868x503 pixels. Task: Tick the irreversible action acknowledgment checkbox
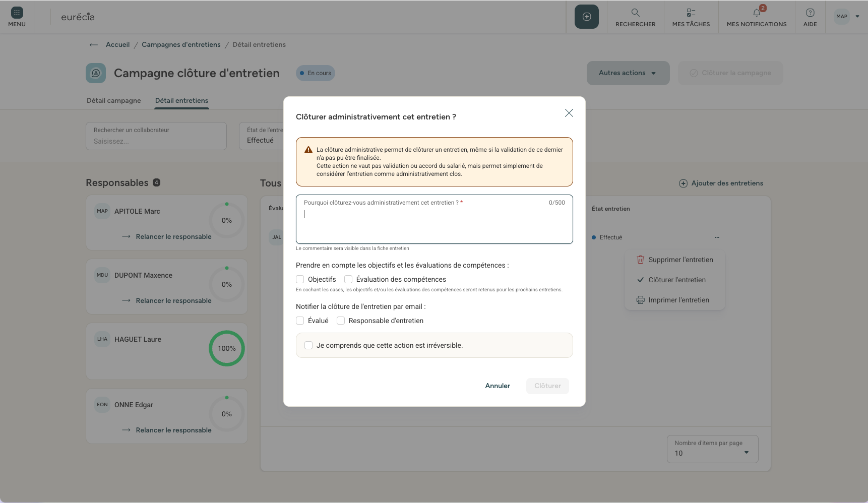tap(308, 345)
